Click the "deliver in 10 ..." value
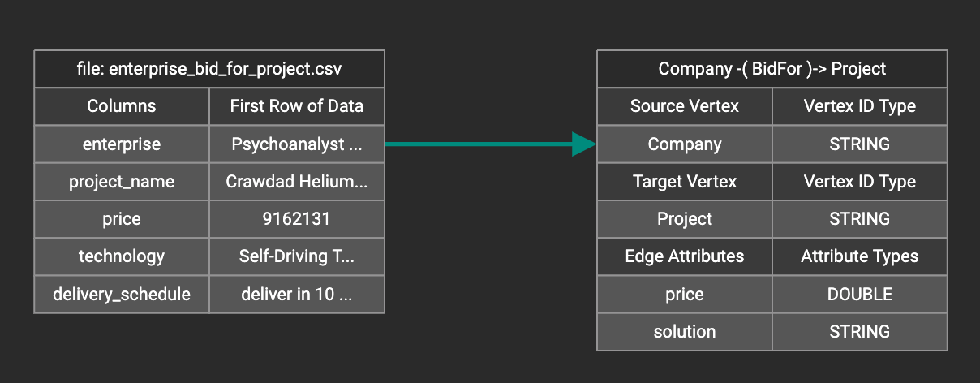This screenshot has width=980, height=383. [296, 294]
